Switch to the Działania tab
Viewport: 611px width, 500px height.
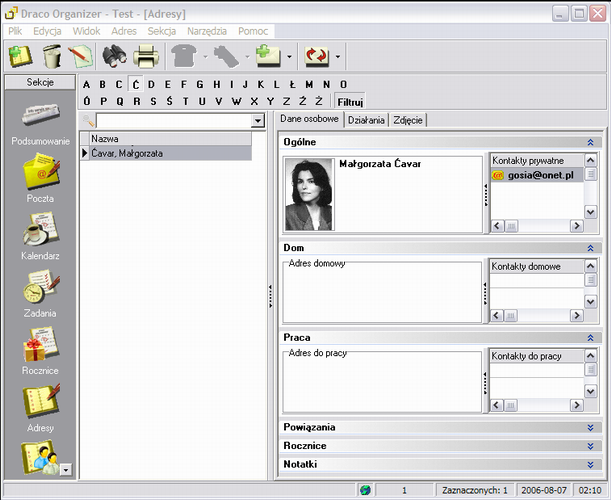click(366, 120)
